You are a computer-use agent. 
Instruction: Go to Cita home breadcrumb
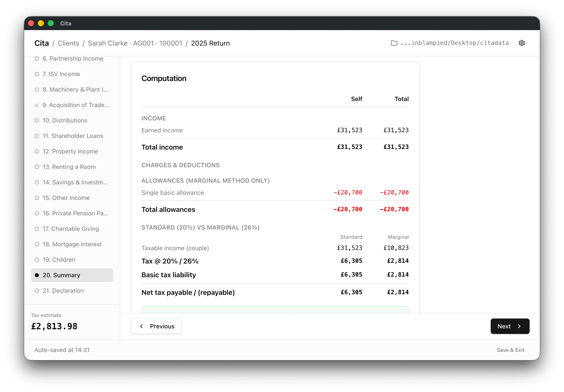(41, 43)
